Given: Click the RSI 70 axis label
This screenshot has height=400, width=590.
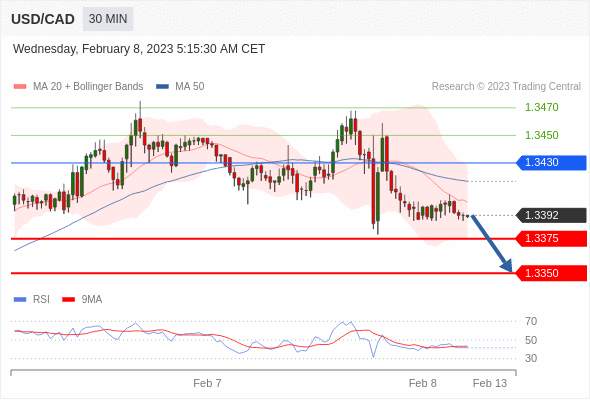Looking at the screenshot, I should (x=531, y=321).
